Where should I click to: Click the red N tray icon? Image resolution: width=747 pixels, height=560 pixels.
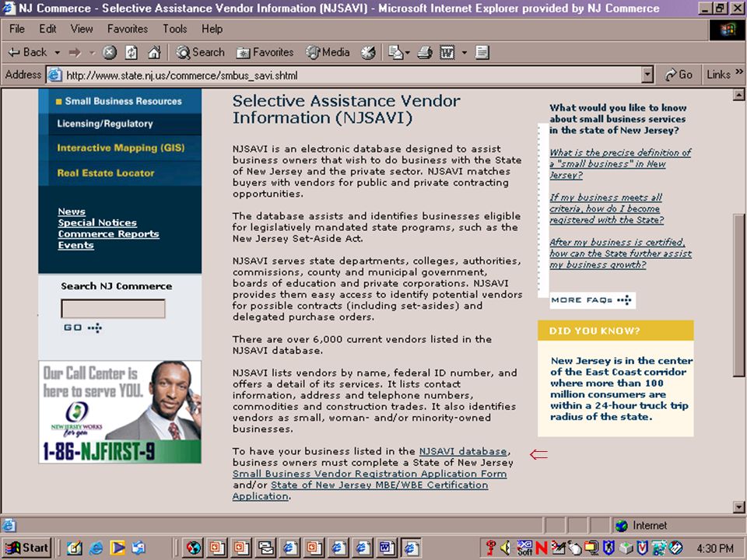pyautogui.click(x=542, y=548)
